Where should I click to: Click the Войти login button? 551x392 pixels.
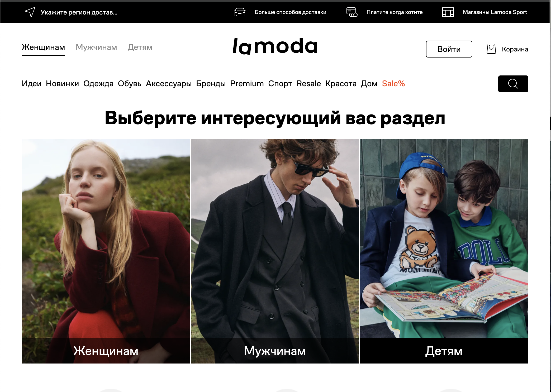tap(449, 49)
